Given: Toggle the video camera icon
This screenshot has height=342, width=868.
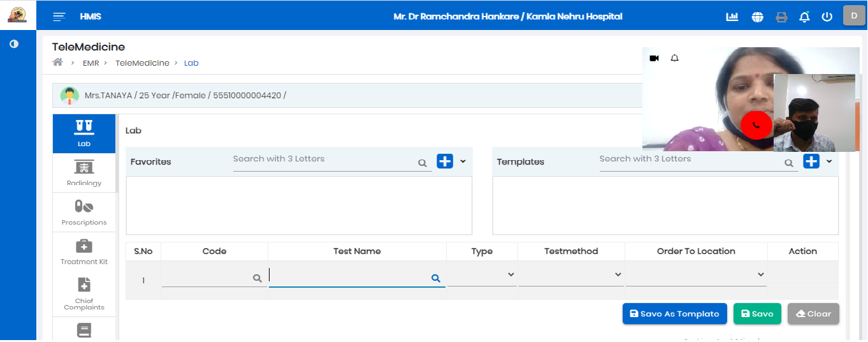Looking at the screenshot, I should tap(654, 58).
